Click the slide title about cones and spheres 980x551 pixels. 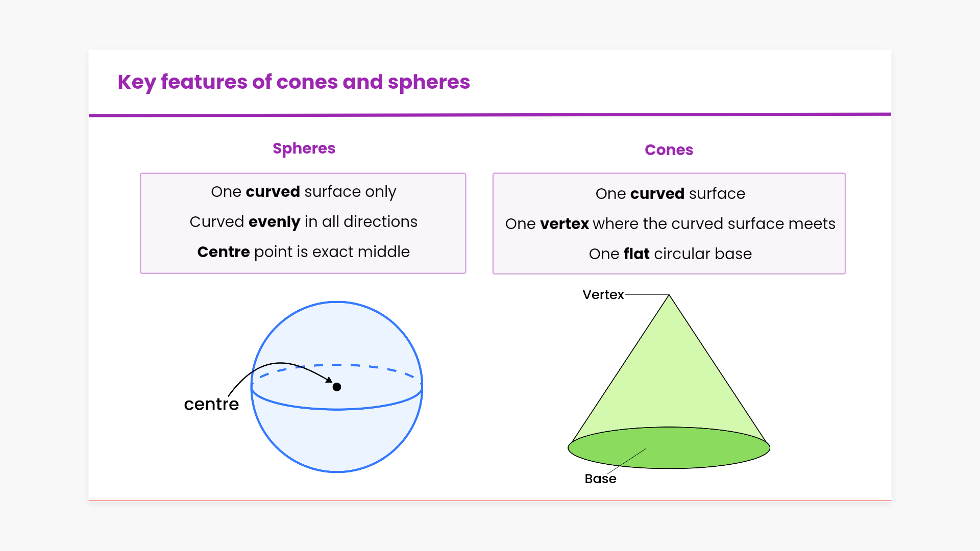coord(293,82)
